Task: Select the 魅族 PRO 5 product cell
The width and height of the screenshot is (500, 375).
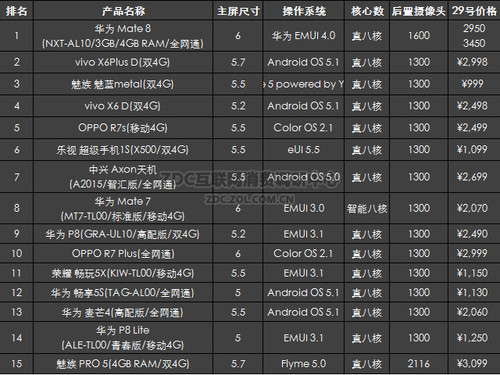Action: click(123, 364)
